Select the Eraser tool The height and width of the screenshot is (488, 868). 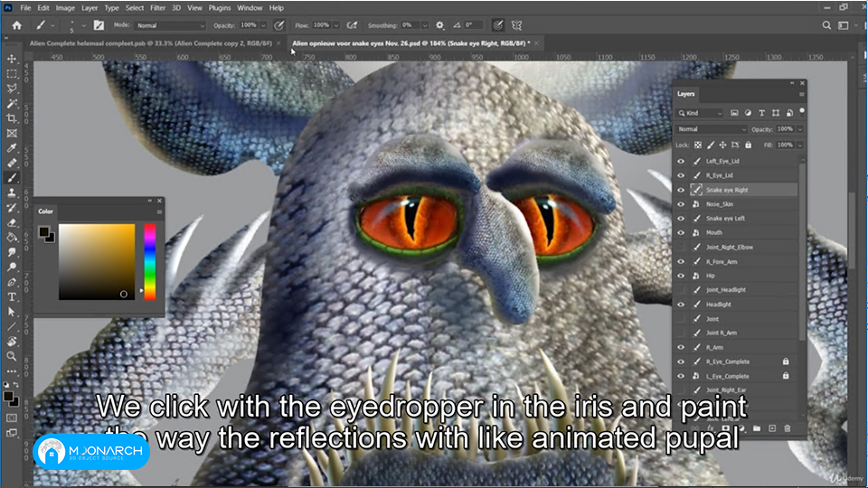pos(12,223)
